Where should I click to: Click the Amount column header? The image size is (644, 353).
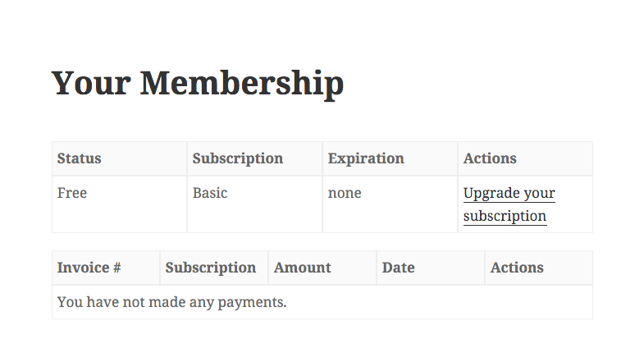coord(303,268)
